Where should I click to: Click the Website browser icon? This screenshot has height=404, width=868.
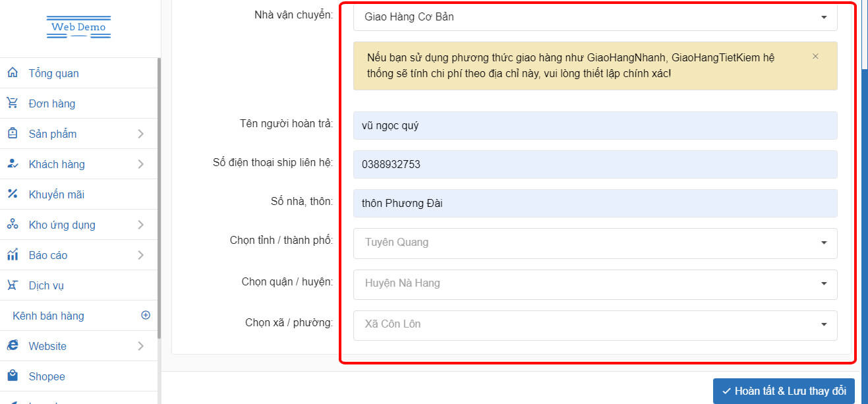coord(13,345)
